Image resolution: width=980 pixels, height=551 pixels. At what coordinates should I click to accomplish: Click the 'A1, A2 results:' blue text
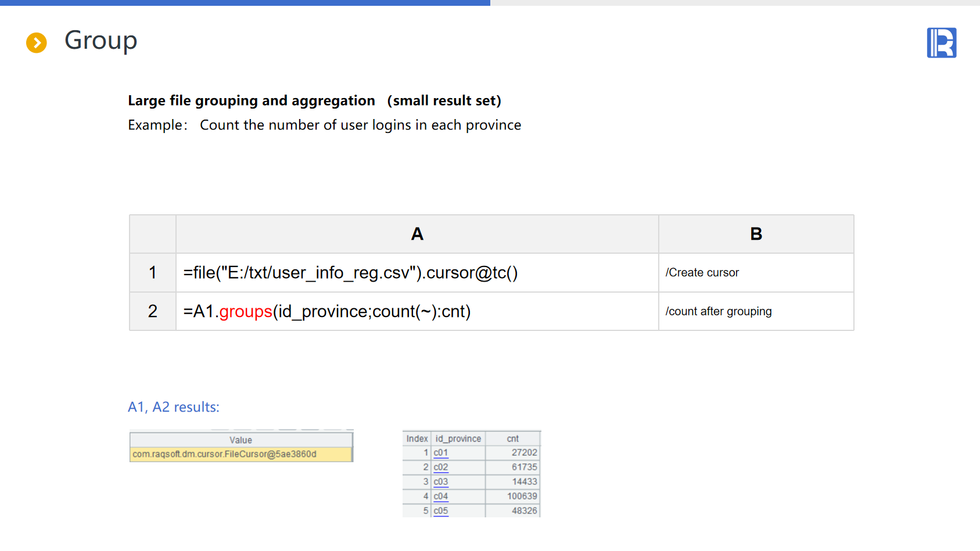coord(174,407)
